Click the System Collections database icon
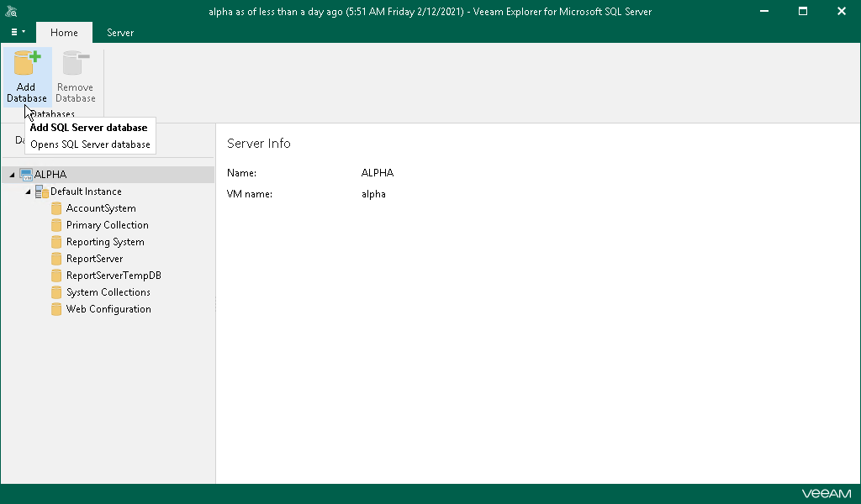The height and width of the screenshot is (504, 861). [56, 292]
